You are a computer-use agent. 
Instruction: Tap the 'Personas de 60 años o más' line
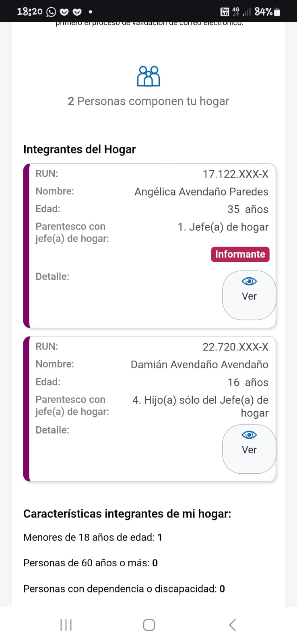pos(91,563)
